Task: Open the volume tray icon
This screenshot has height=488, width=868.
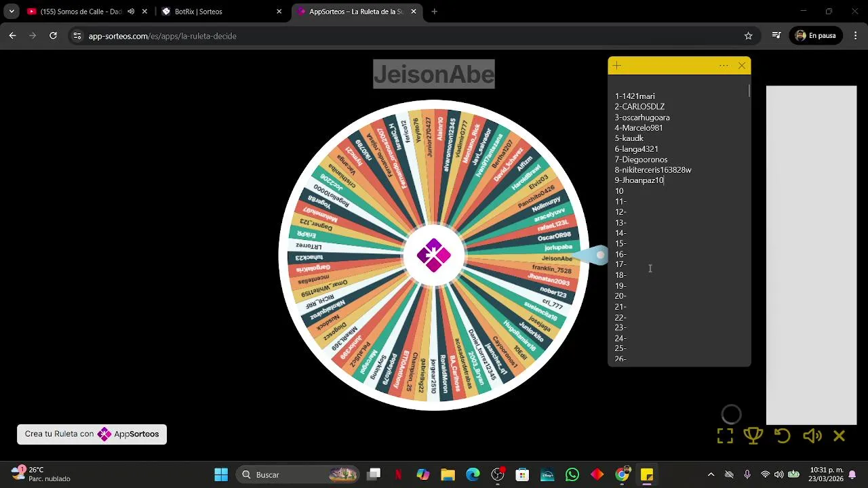Action: pyautogui.click(x=778, y=474)
